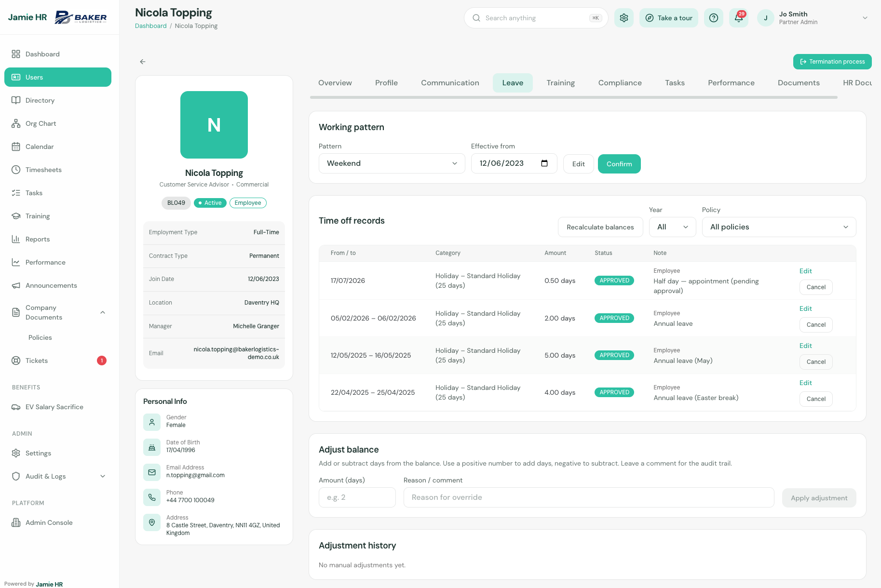Viewport: 881px width, 588px height.
Task: Open Admin Console building icon
Action: coord(16,522)
